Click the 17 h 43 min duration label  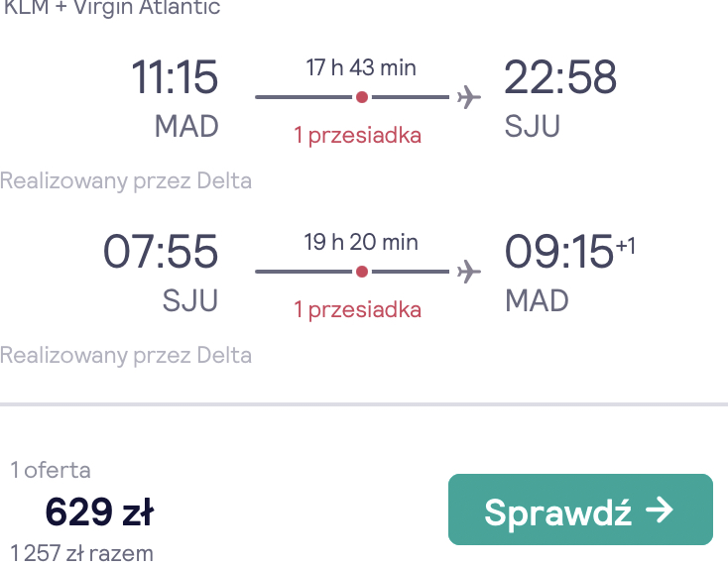pyautogui.click(x=361, y=67)
